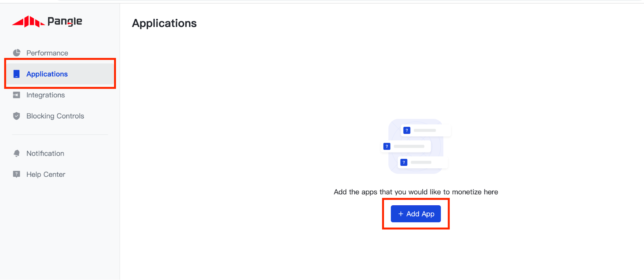
Task: Select the Applications sidebar item
Action: [47, 74]
